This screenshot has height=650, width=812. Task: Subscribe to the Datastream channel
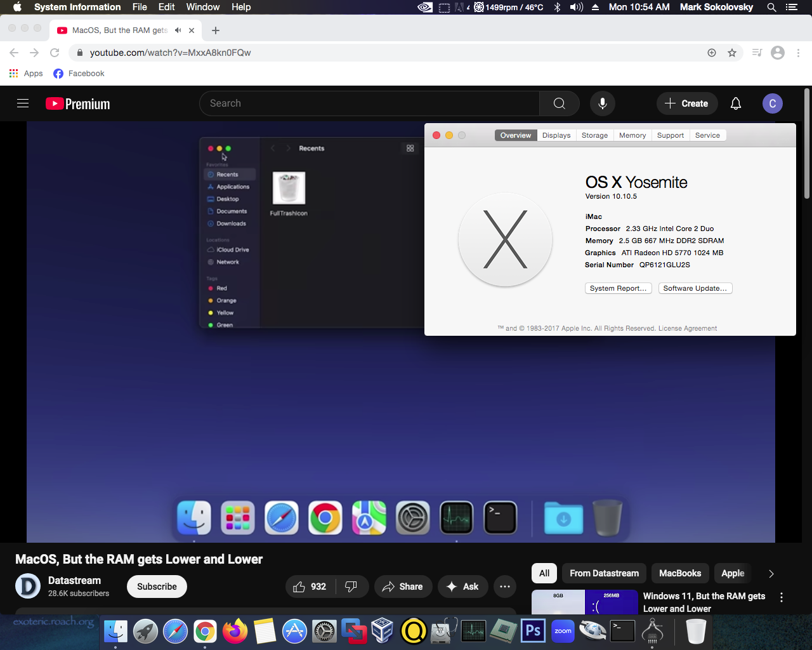point(157,587)
